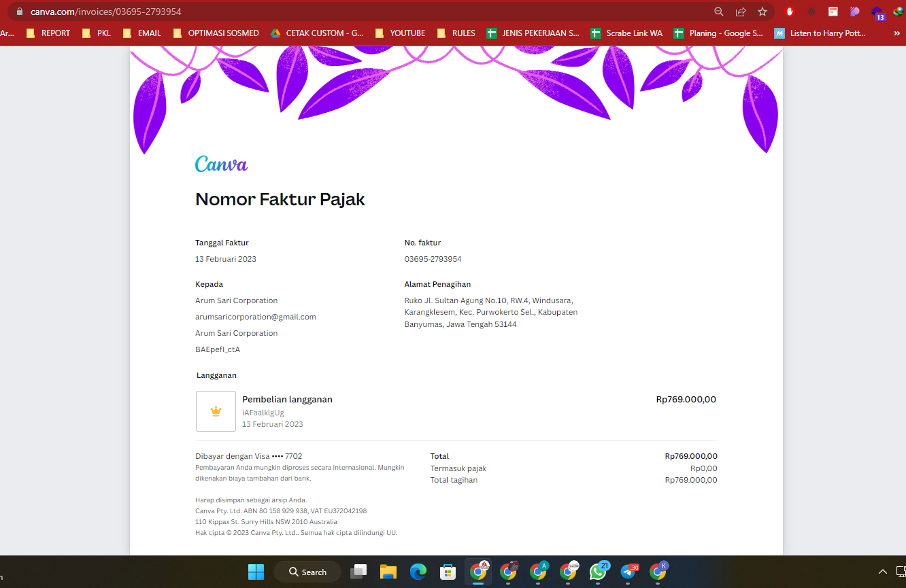Click the Pembelian langganan item title
This screenshot has width=906, height=588.
287,400
